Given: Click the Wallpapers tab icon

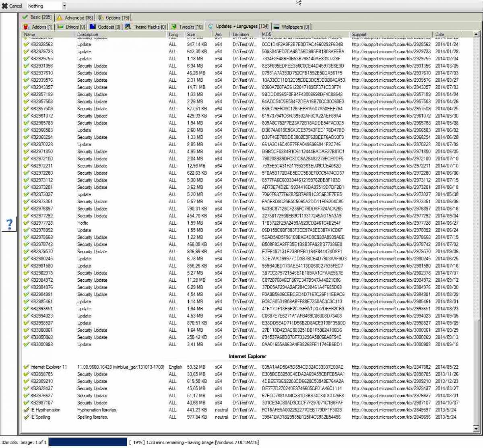Looking at the screenshot, I should coord(277,27).
